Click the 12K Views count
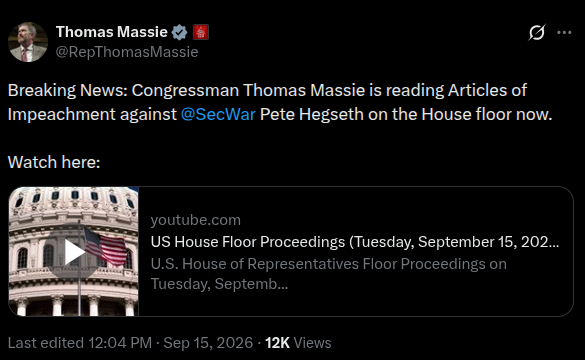585x360 pixels. [x=298, y=343]
